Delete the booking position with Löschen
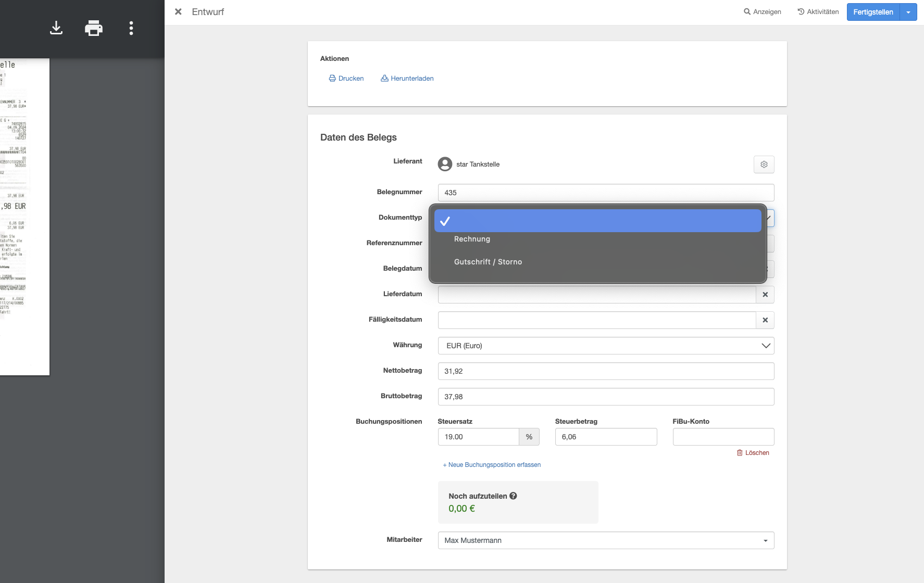The image size is (924, 583). tap(753, 453)
